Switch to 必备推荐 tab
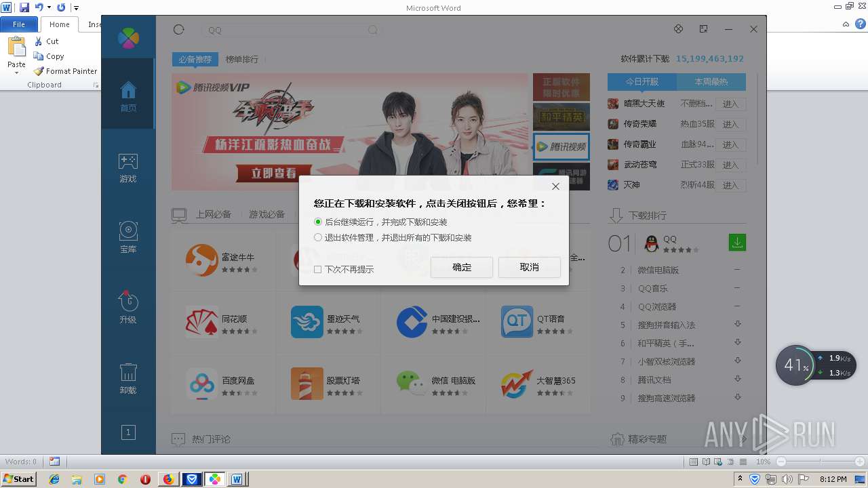 pyautogui.click(x=195, y=60)
